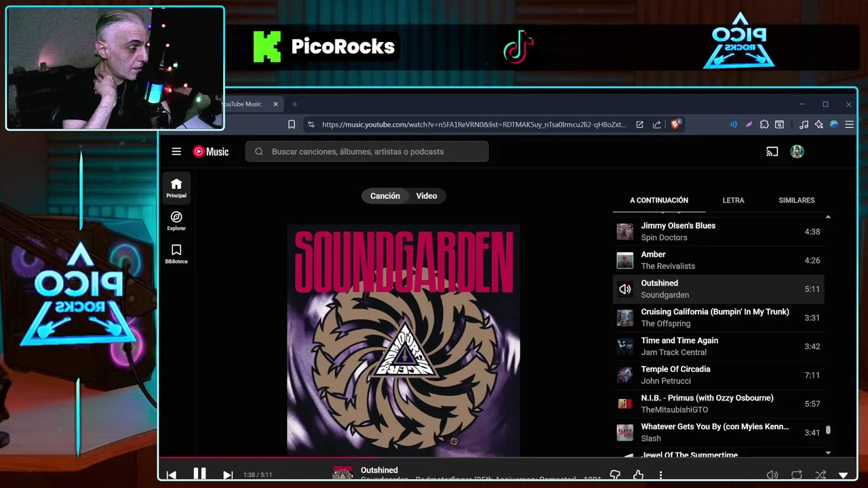Screen dimensions: 868x488
Task: Toggle shuffle in player bar
Action: tap(821, 475)
